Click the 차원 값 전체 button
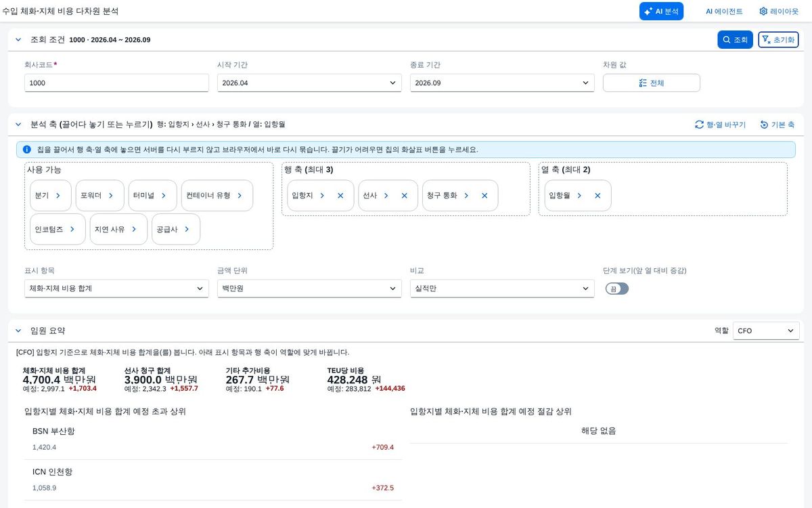 [651, 83]
